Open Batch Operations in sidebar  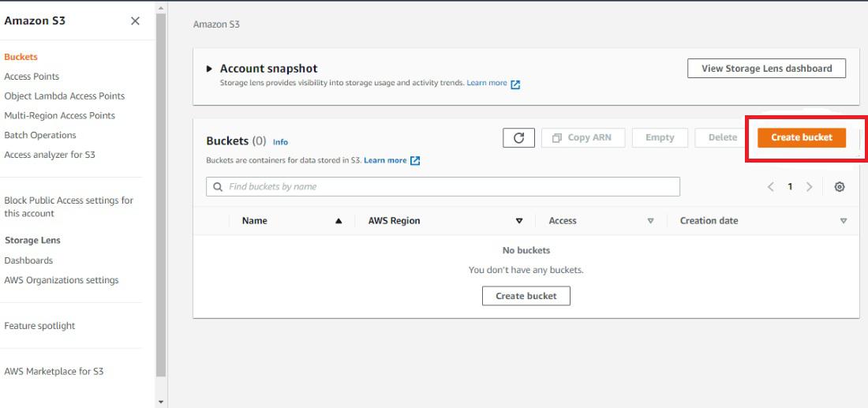click(40, 135)
